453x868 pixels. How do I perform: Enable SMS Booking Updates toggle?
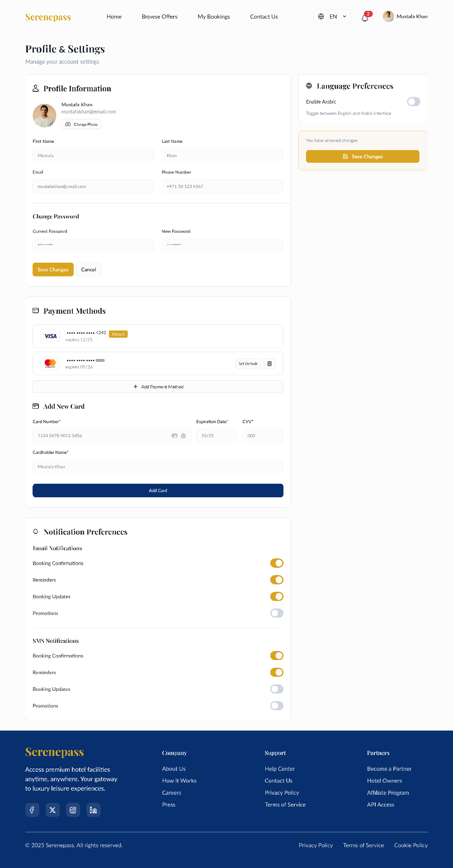277,689
